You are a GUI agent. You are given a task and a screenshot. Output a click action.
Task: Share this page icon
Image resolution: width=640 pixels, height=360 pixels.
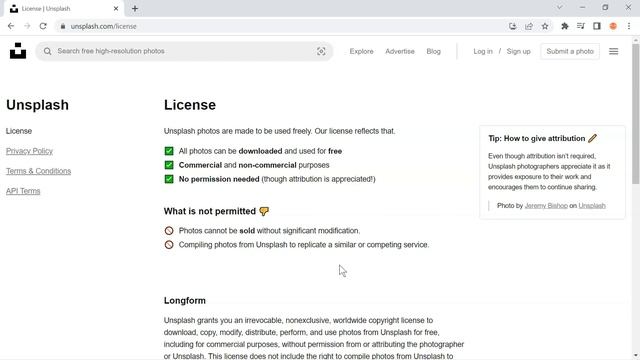[529, 26]
